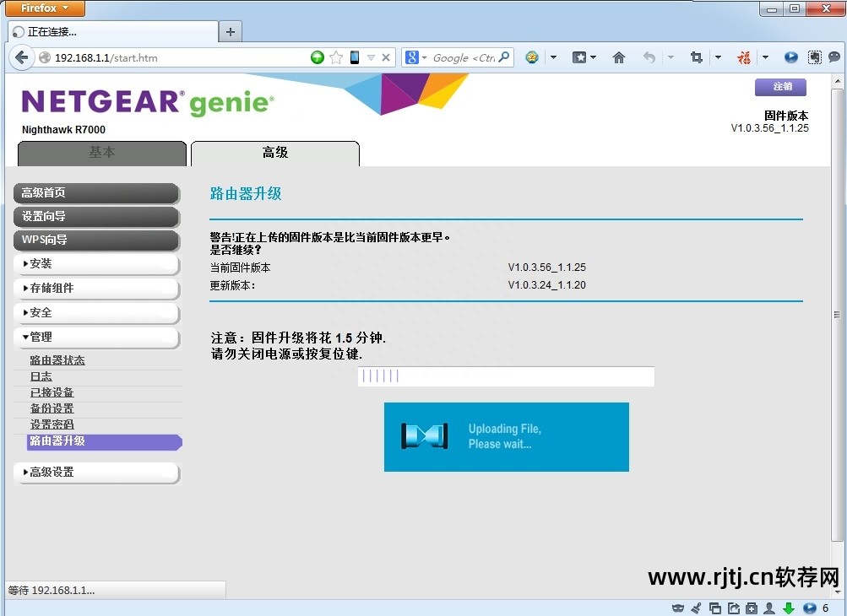
Task: Open a new tab with plus button
Action: (230, 32)
